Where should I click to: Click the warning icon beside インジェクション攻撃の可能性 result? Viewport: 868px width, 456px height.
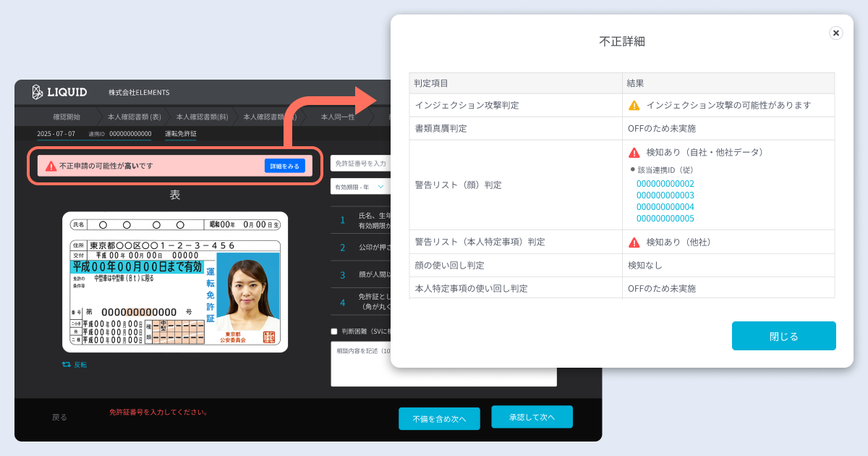636,105
